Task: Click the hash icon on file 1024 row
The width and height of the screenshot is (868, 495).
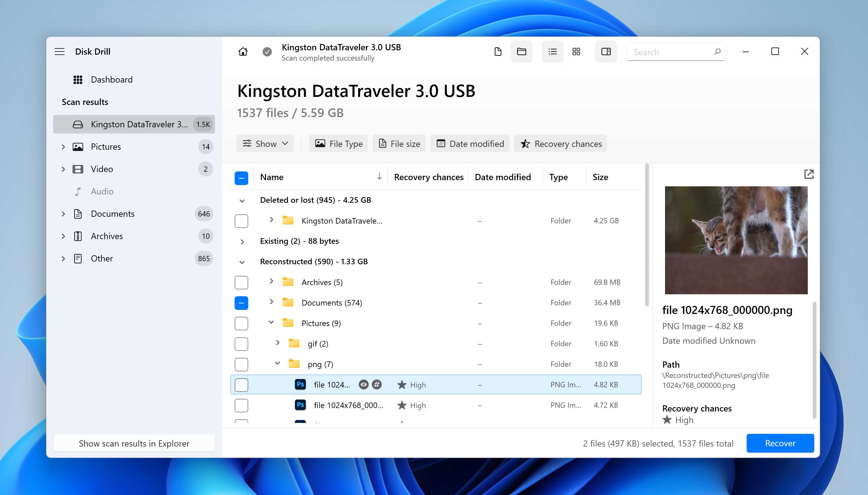Action: [376, 384]
